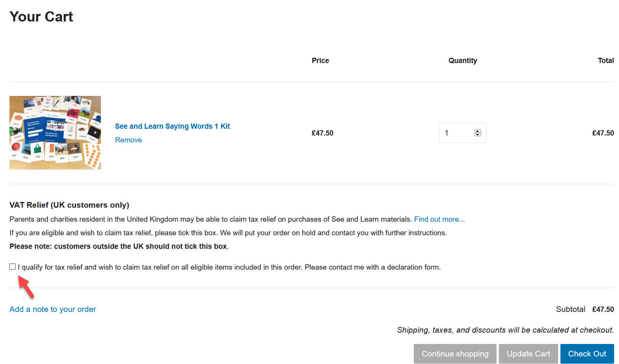This screenshot has height=364, width=619.
Task: Click the Price column header
Action: (x=320, y=60)
